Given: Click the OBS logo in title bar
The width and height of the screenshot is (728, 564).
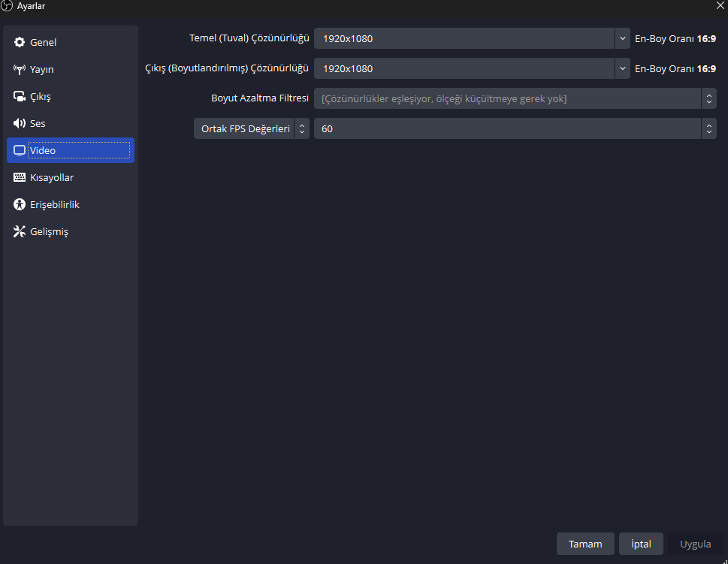Looking at the screenshot, I should (x=7, y=6).
